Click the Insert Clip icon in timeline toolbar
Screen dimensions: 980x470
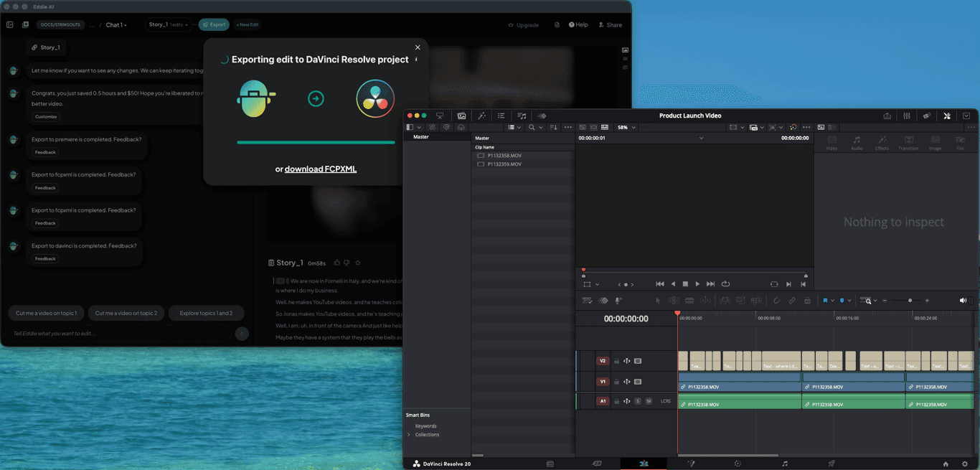pos(725,301)
